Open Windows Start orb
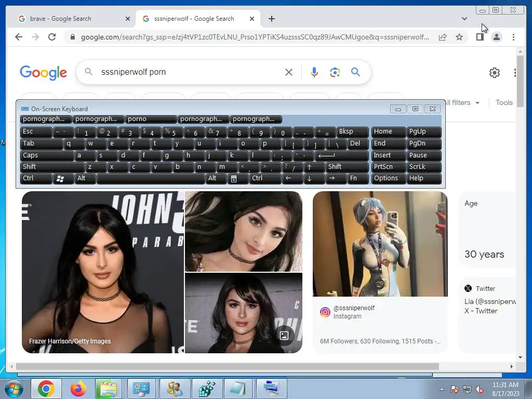The image size is (532, 399). (x=14, y=389)
